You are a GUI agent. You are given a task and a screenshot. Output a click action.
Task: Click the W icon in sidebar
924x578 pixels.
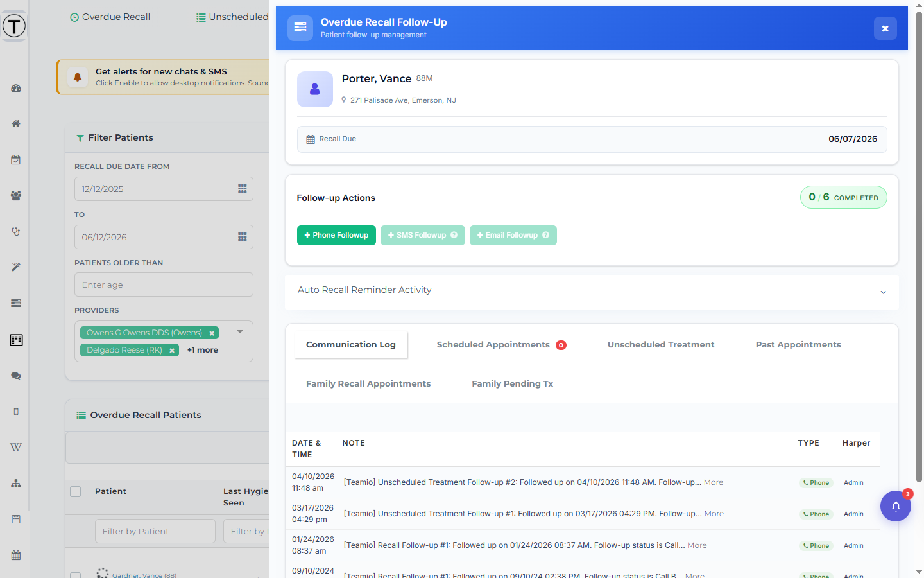click(16, 447)
